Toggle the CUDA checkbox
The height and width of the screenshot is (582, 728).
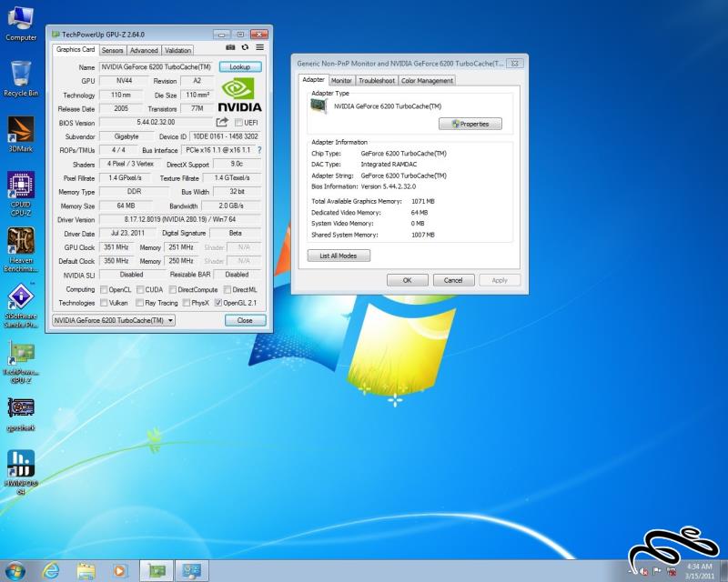click(x=140, y=289)
